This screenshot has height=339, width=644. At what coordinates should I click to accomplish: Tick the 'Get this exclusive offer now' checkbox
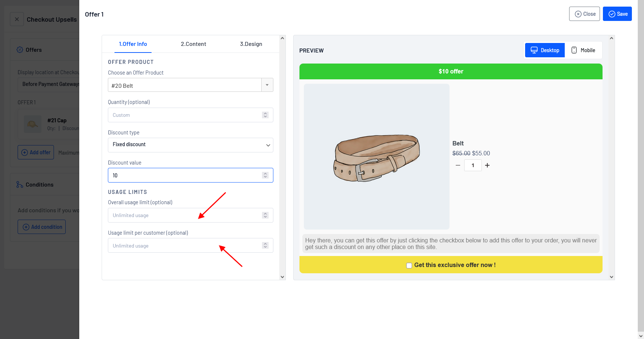(409, 266)
